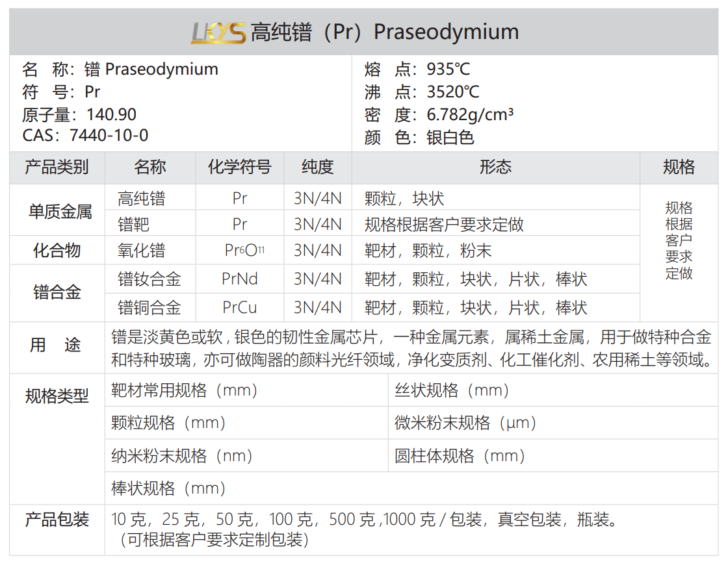Select the CAS number 7440-10-0
The width and height of the screenshot is (728, 567).
click(109, 136)
